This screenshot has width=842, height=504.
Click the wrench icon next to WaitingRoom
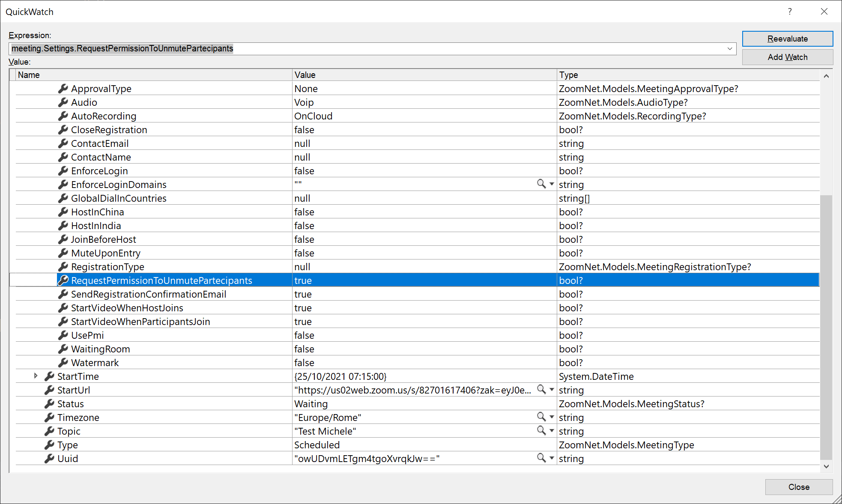click(x=63, y=349)
